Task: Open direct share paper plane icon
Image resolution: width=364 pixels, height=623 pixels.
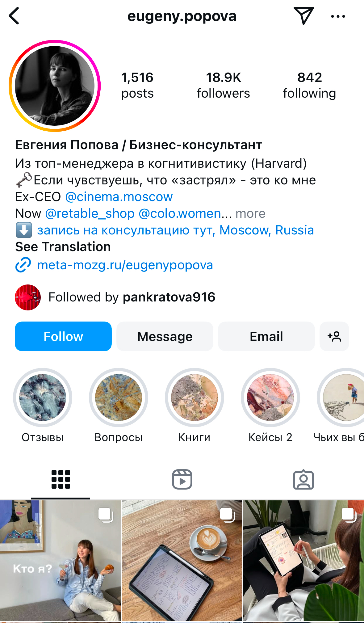Action: tap(303, 16)
